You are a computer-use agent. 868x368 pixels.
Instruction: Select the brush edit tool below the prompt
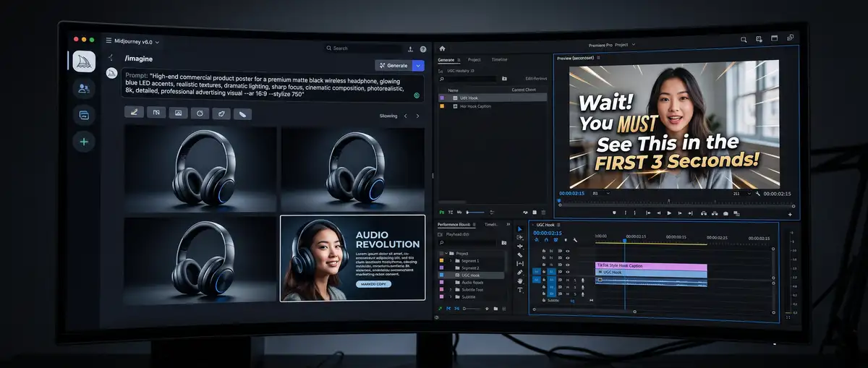pyautogui.click(x=134, y=113)
